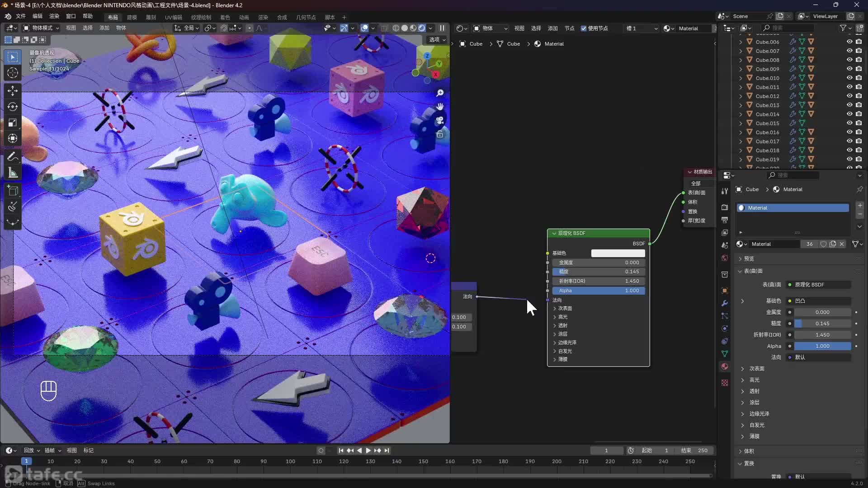Viewport: 868px width, 488px height.
Task: Select the Transform tool
Action: [x=13, y=138]
